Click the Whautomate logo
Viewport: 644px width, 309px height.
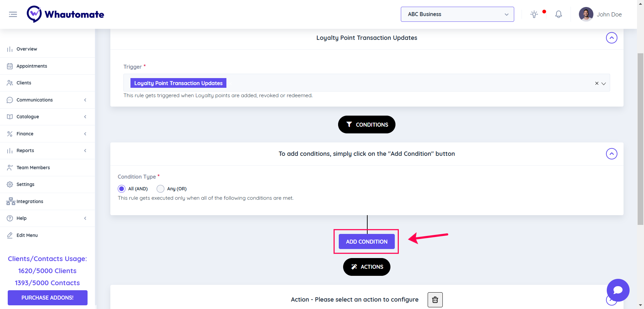[66, 14]
